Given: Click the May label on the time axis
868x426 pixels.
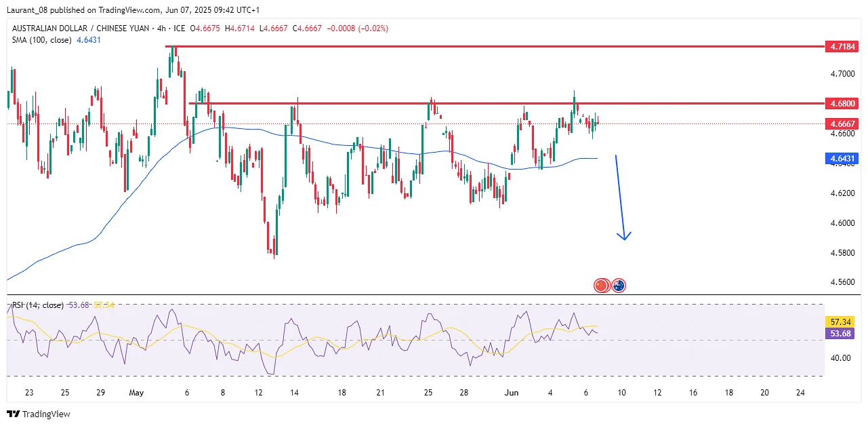Looking at the screenshot, I should click(x=136, y=393).
